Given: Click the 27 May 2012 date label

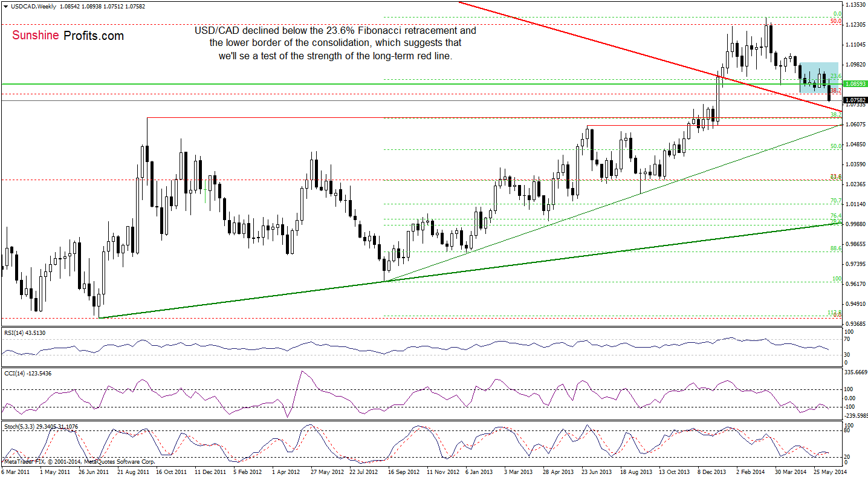Looking at the screenshot, I should [x=326, y=471].
